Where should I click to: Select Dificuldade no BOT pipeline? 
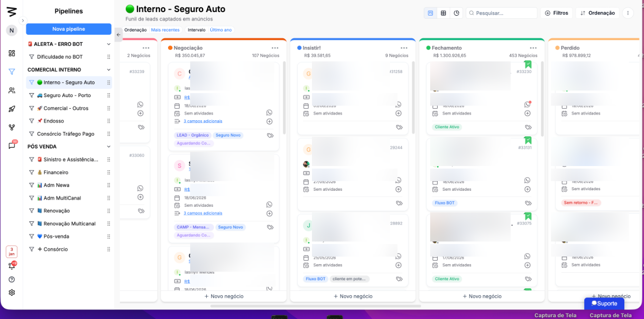point(69,57)
